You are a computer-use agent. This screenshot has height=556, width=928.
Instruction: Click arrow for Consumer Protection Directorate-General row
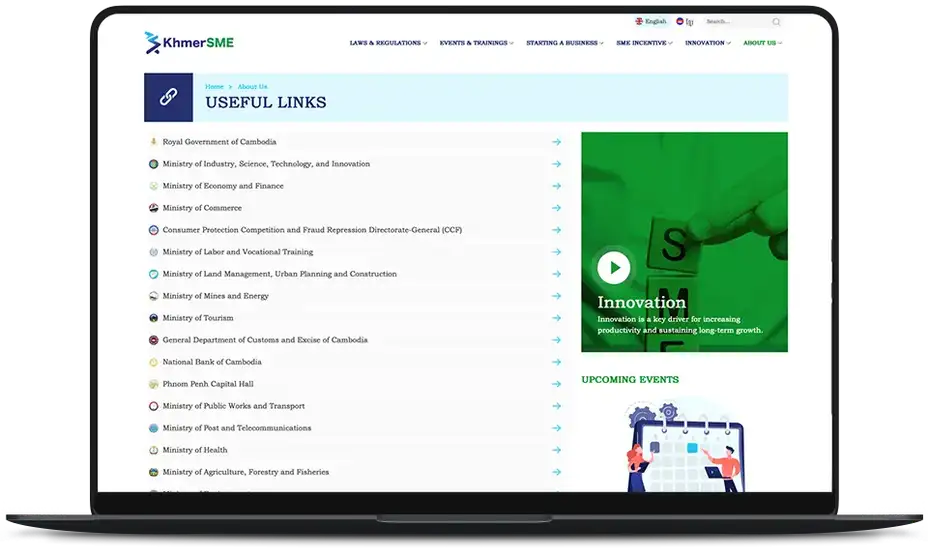coord(556,230)
